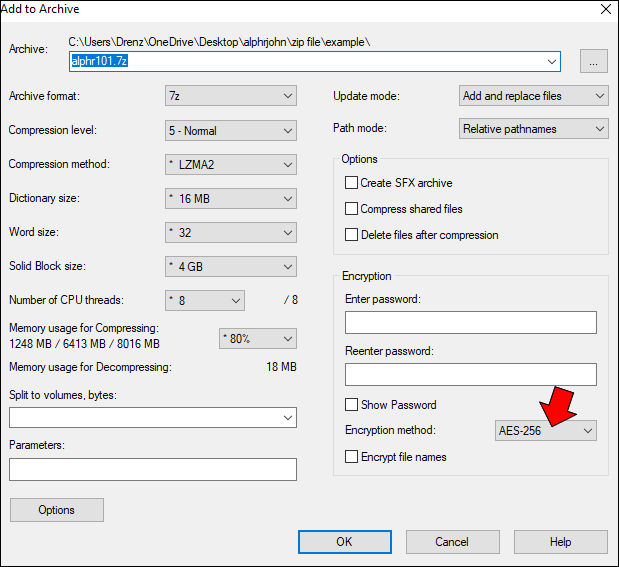The image size is (619, 567).
Task: Open the Word size dropdown
Action: 231,233
